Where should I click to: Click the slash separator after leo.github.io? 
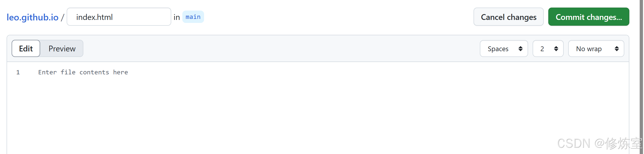pos(62,17)
